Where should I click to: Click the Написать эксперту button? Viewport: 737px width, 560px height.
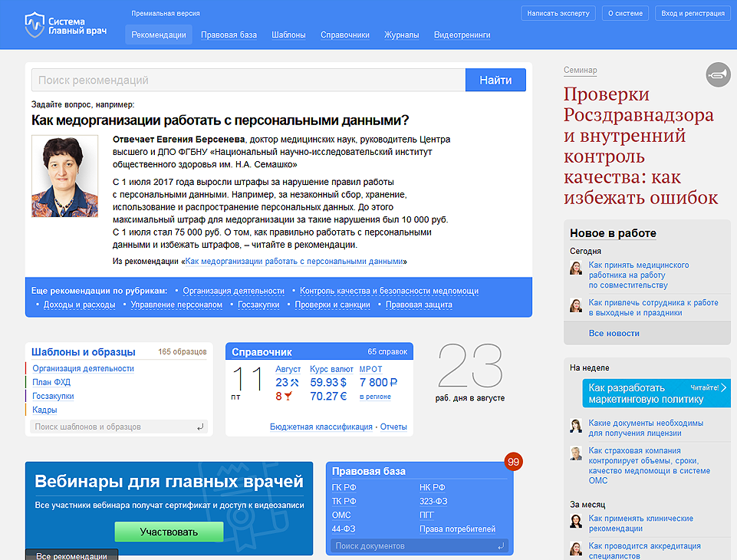tap(558, 13)
